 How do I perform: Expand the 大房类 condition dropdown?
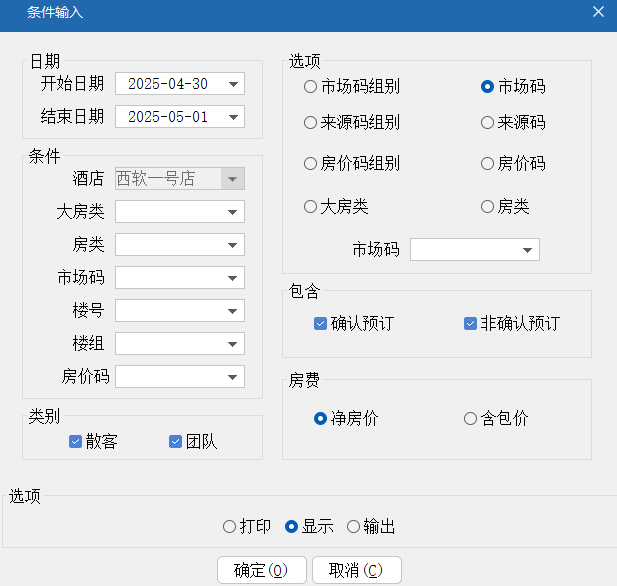(233, 212)
